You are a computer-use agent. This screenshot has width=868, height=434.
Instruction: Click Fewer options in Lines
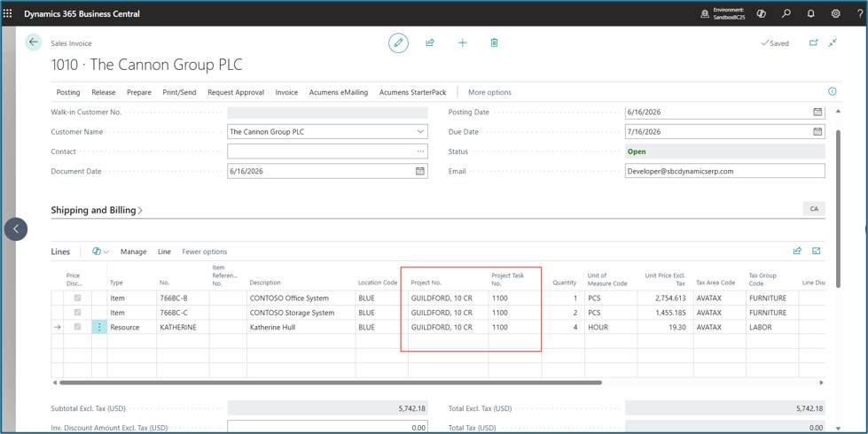[204, 252]
